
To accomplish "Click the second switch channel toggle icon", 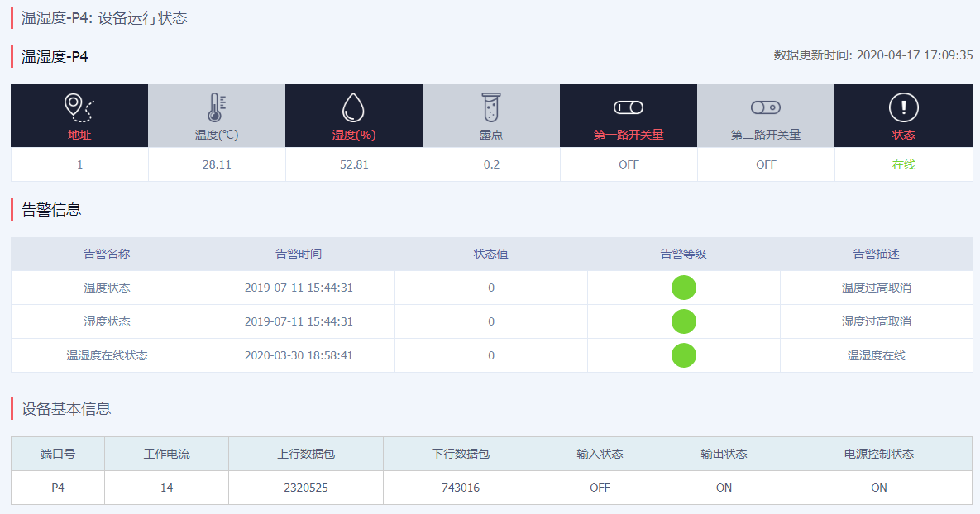I will (x=766, y=107).
